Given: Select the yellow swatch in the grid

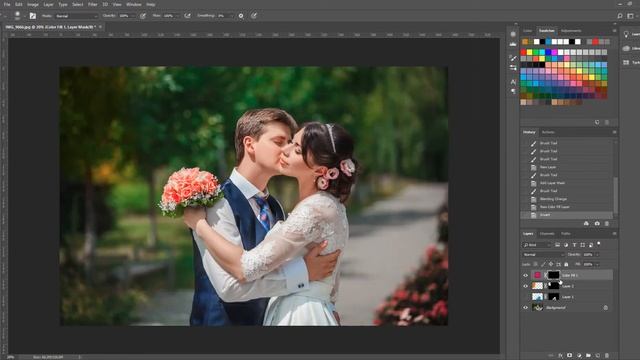Looking at the screenshot, I should tap(529, 52).
